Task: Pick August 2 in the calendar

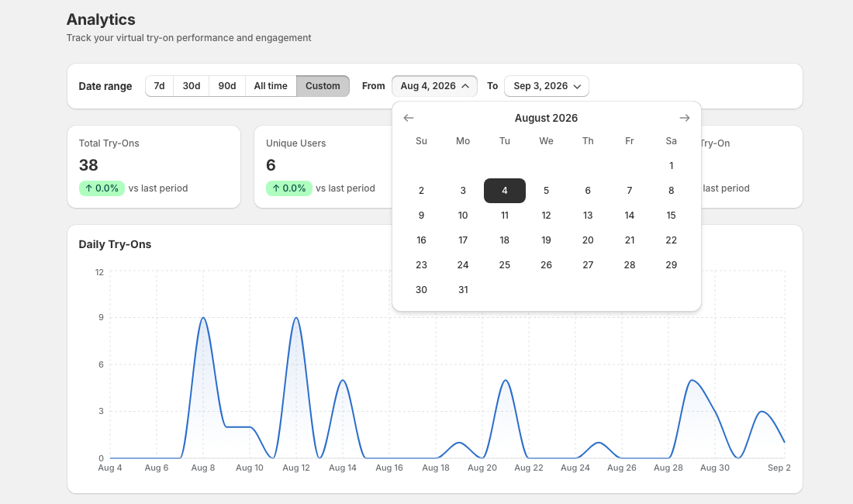Action: (x=422, y=191)
